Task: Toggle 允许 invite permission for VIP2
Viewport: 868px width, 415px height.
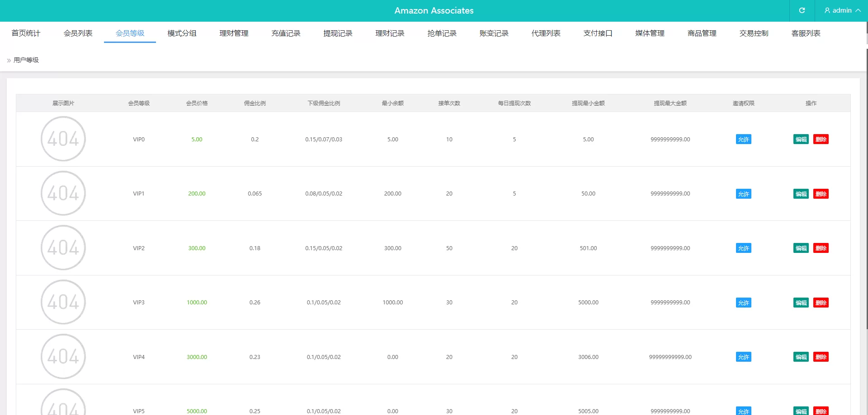Action: point(743,248)
